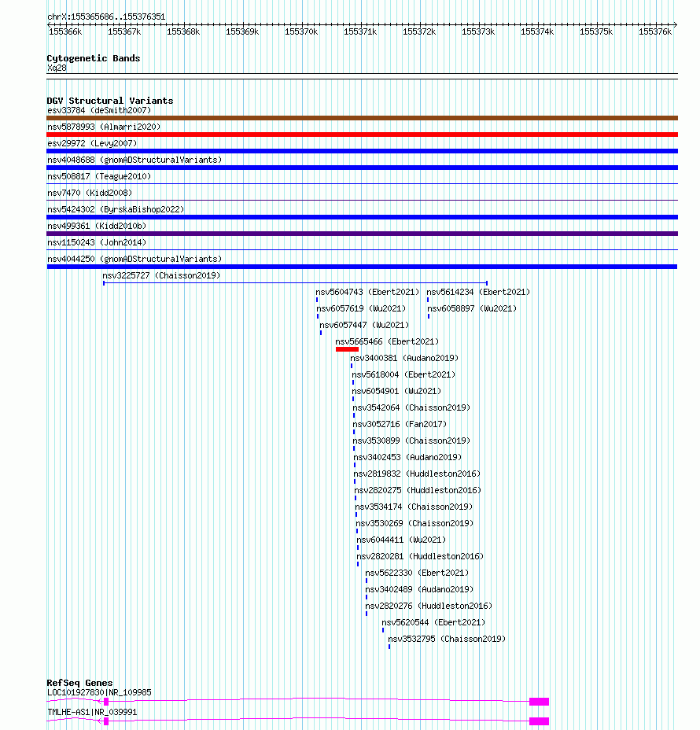Click the brown esv33784 deSmith2007 variant bar
700x730 pixels.
click(x=362, y=118)
